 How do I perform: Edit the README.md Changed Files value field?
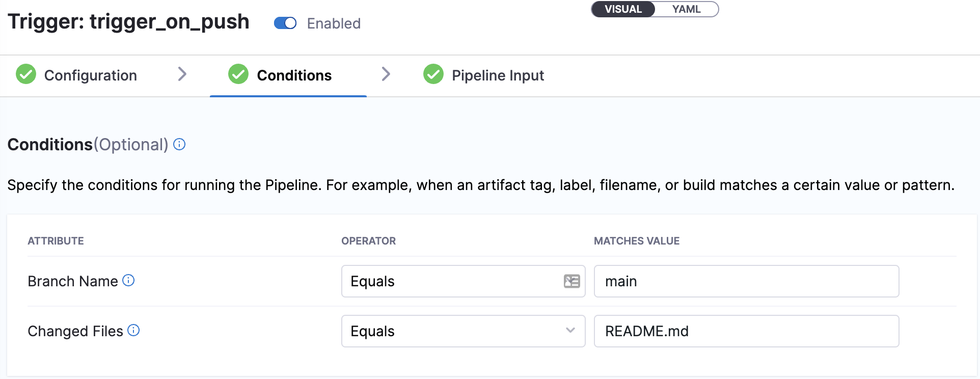tap(746, 331)
